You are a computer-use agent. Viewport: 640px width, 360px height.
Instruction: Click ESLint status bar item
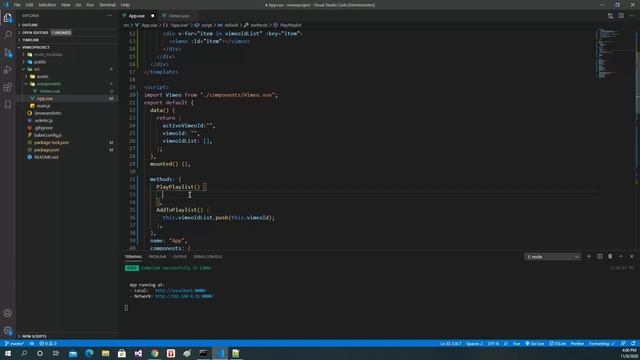click(558, 344)
